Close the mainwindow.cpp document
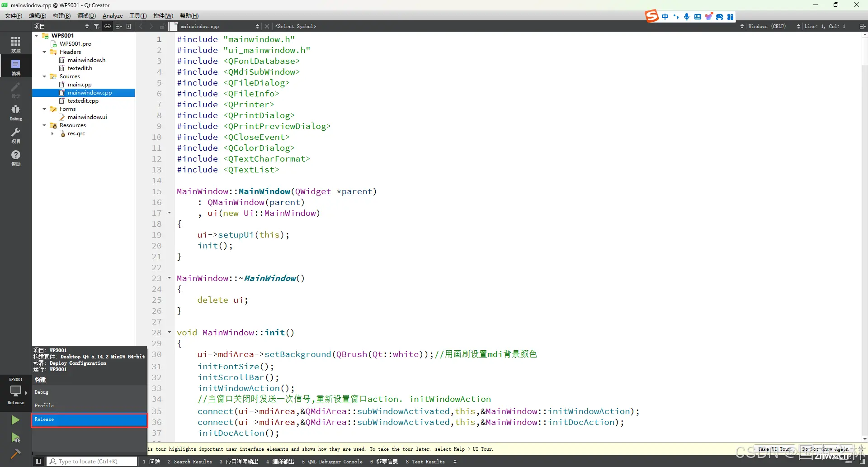The height and width of the screenshot is (467, 868). (267, 26)
